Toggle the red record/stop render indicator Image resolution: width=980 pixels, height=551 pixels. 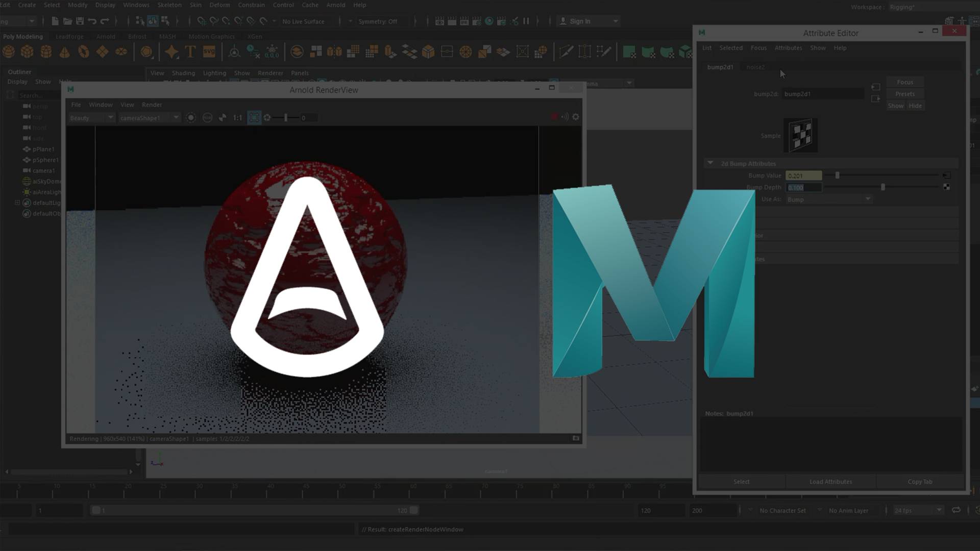pos(554,117)
